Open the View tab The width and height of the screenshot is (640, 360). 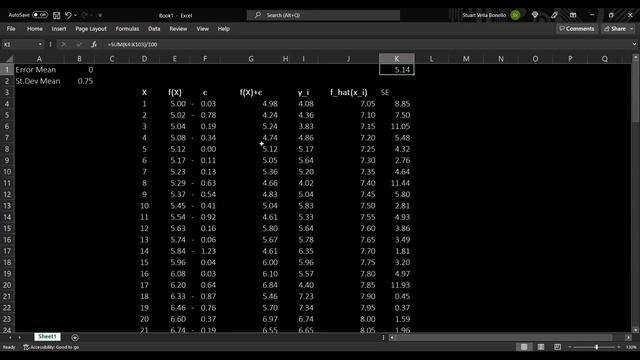(x=202, y=29)
